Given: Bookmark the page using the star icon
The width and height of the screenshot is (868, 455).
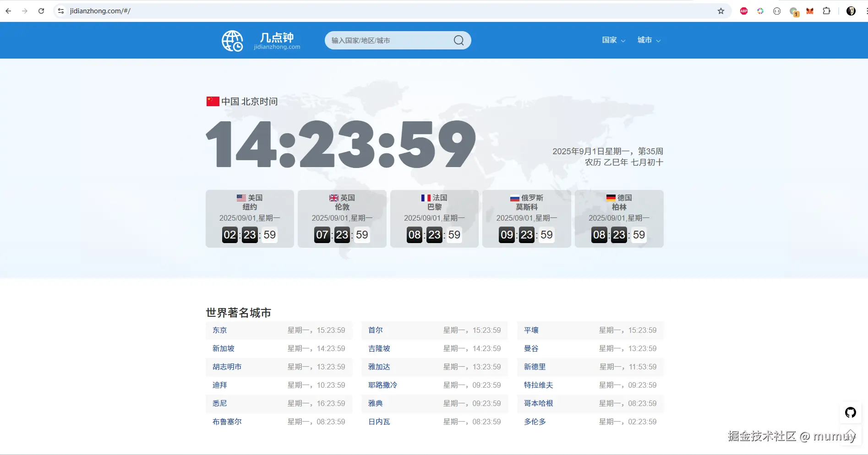Looking at the screenshot, I should [x=721, y=11].
